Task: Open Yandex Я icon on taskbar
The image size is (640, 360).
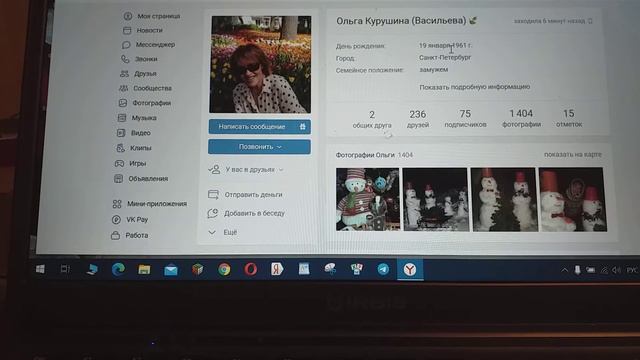Action: pos(277,269)
